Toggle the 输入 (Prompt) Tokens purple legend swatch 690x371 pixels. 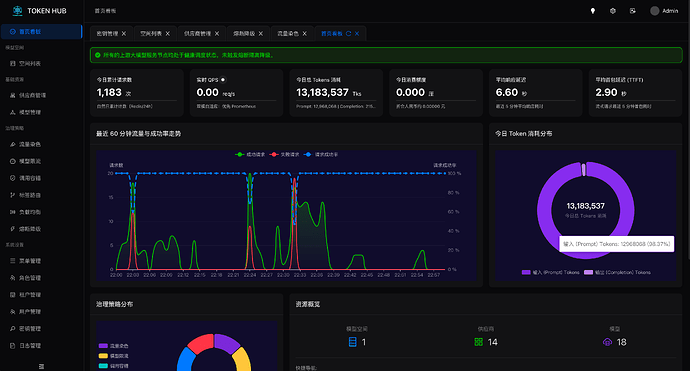(526, 272)
